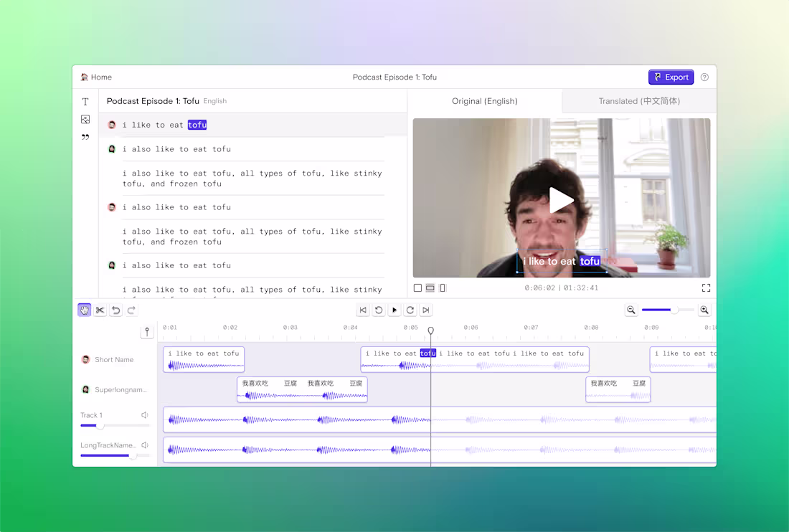Select landscape aspect ratio layout icon
The width and height of the screenshot is (789, 532).
point(430,288)
